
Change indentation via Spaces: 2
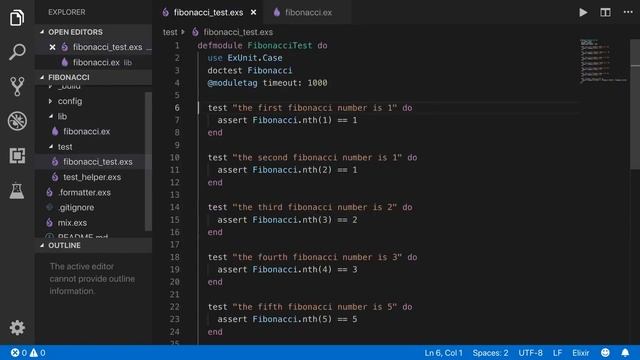point(490,353)
